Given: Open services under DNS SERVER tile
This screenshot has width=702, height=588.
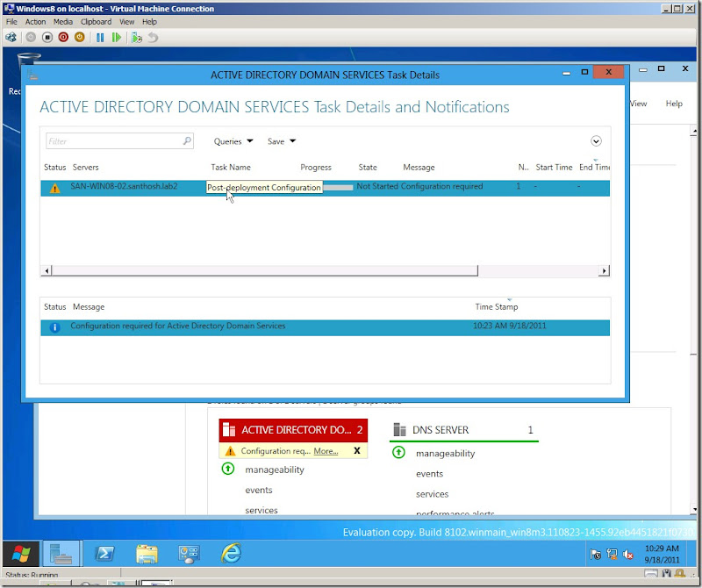Looking at the screenshot, I should (x=432, y=494).
